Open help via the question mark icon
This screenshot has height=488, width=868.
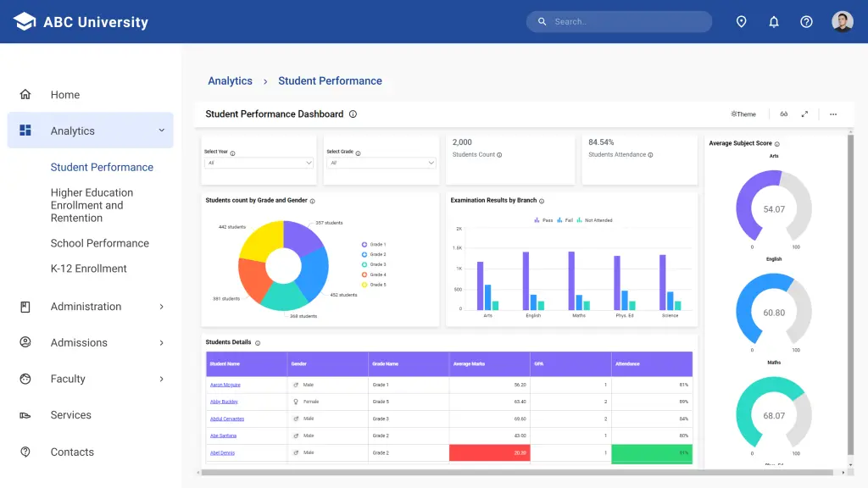click(806, 21)
